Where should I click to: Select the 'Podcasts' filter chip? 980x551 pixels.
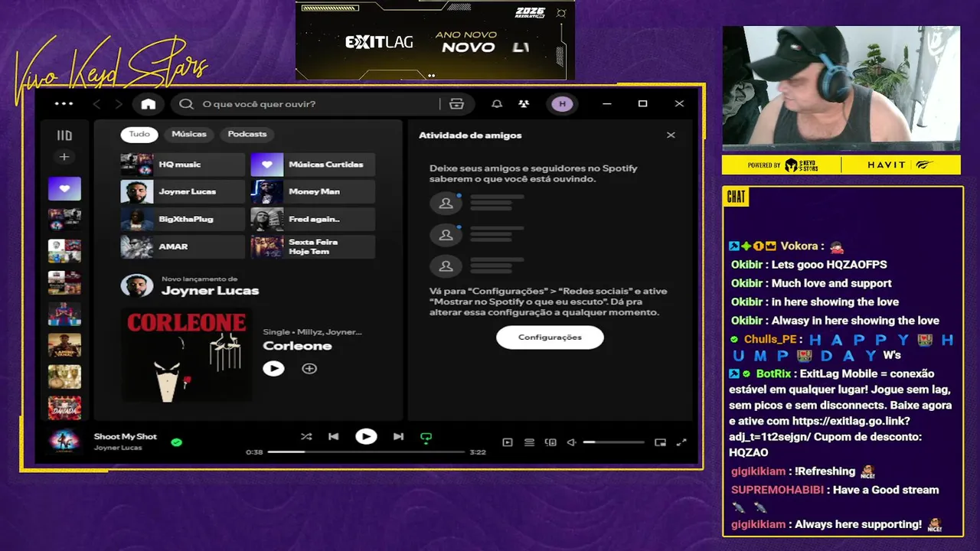tap(247, 135)
